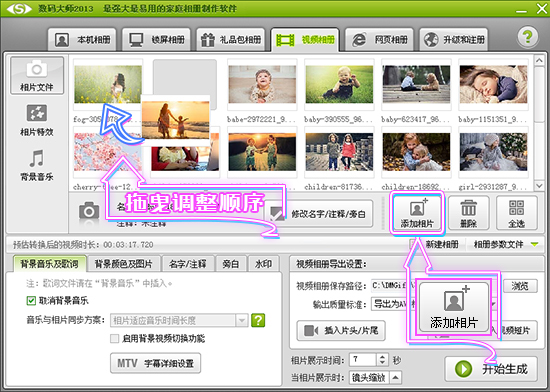Switch to the 背景颜色及图片 tab
The image size is (550, 392).
click(123, 264)
